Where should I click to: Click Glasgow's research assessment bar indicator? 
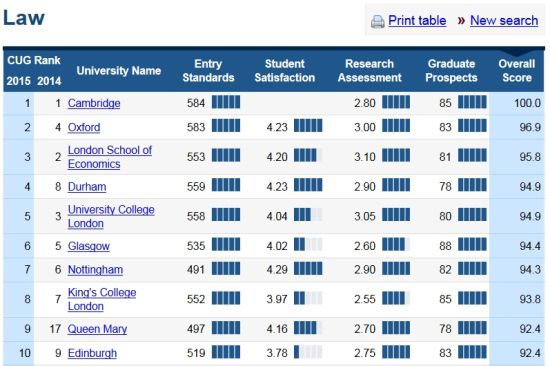point(396,244)
